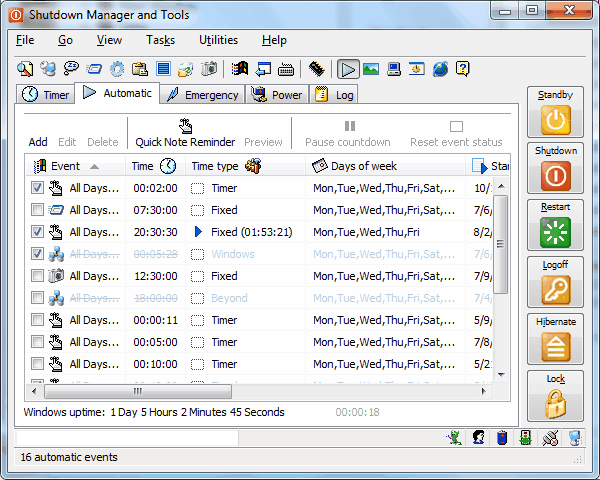The width and height of the screenshot is (600, 480).
Task: Click the Reset event status button
Action: click(x=456, y=134)
